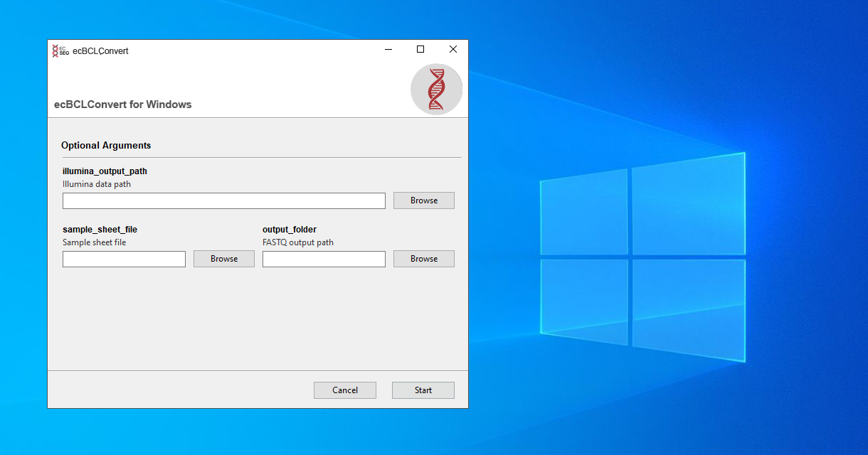Maximize the ecBCLConvert window
The height and width of the screenshot is (455, 868).
tap(420, 50)
